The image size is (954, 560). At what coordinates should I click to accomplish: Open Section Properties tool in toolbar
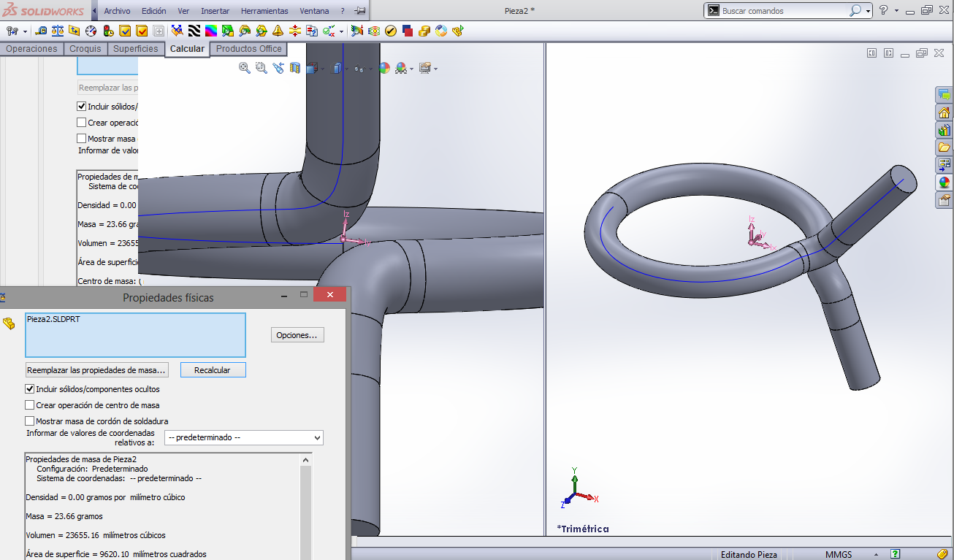tap(75, 31)
